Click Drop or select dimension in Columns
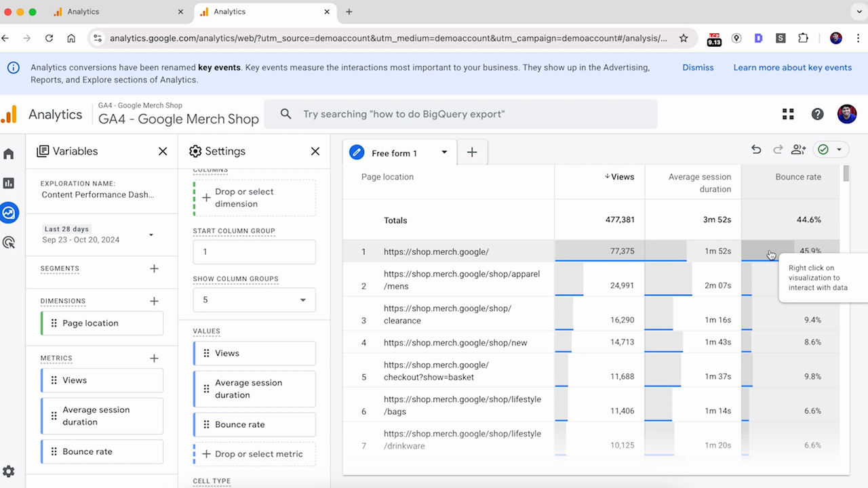The height and width of the screenshot is (488, 868). 254,198
